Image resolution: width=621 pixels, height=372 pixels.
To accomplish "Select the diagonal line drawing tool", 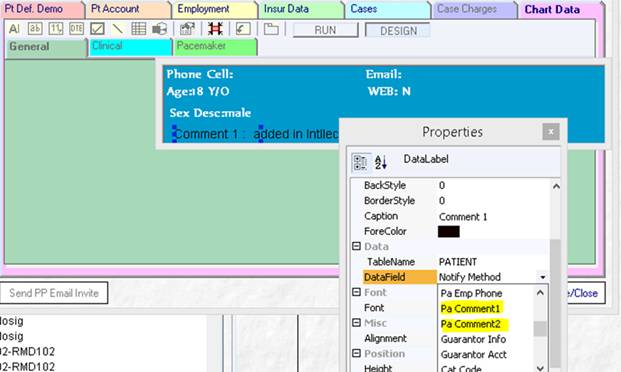I will click(118, 29).
